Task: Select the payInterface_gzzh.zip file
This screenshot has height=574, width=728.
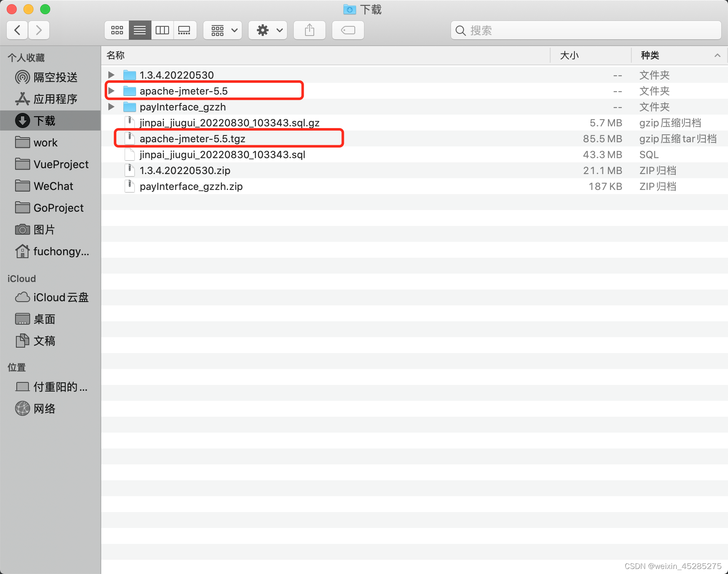Action: (x=414, y=186)
